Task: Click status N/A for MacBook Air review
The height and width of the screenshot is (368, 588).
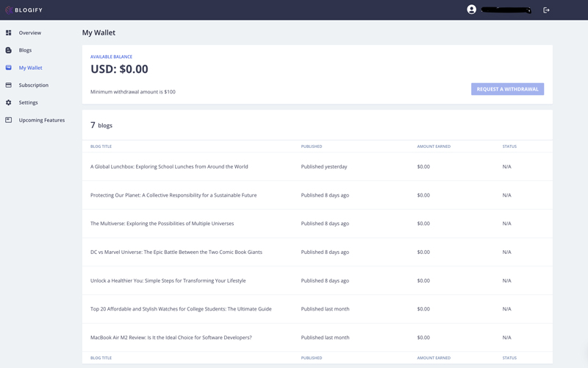Action: pyautogui.click(x=506, y=338)
